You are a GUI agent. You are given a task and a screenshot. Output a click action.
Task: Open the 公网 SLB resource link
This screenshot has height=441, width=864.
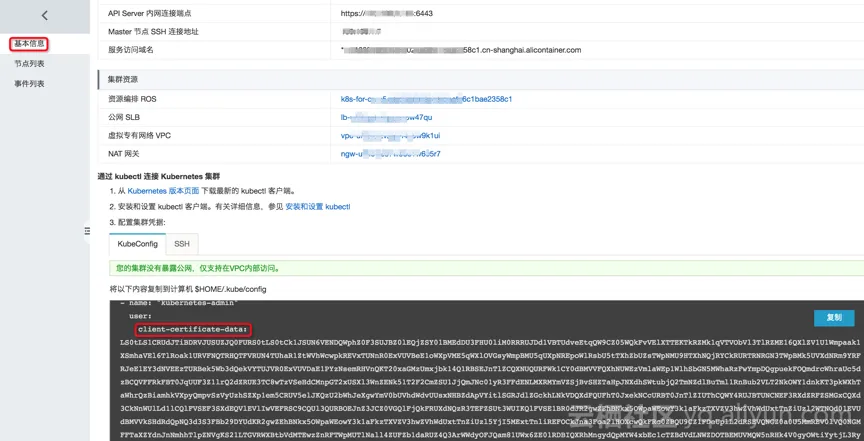point(386,117)
